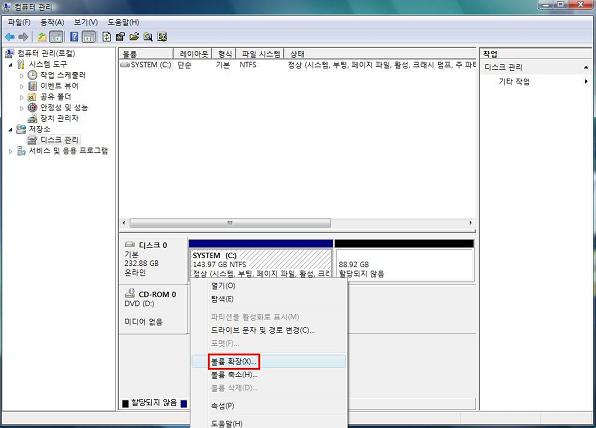Open the 파일(F) menu
Viewport: 596px width, 428px height.
[19, 22]
